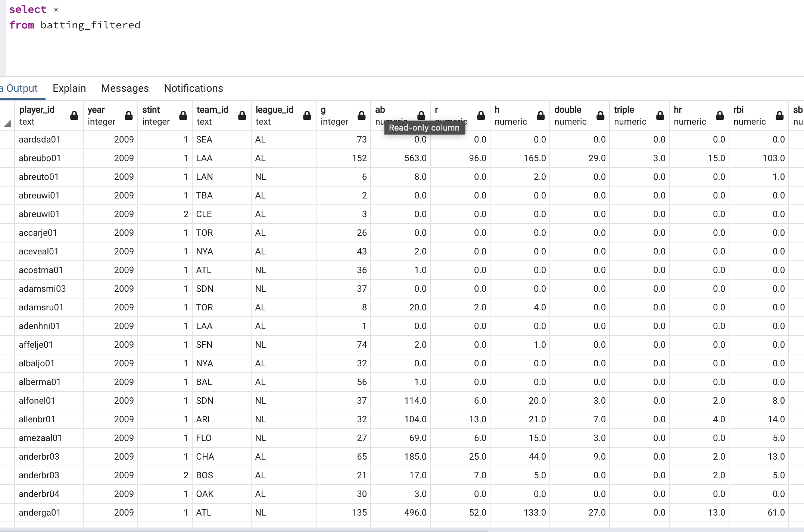The width and height of the screenshot is (804, 532).
Task: Click the hr column header
Action: (678, 110)
